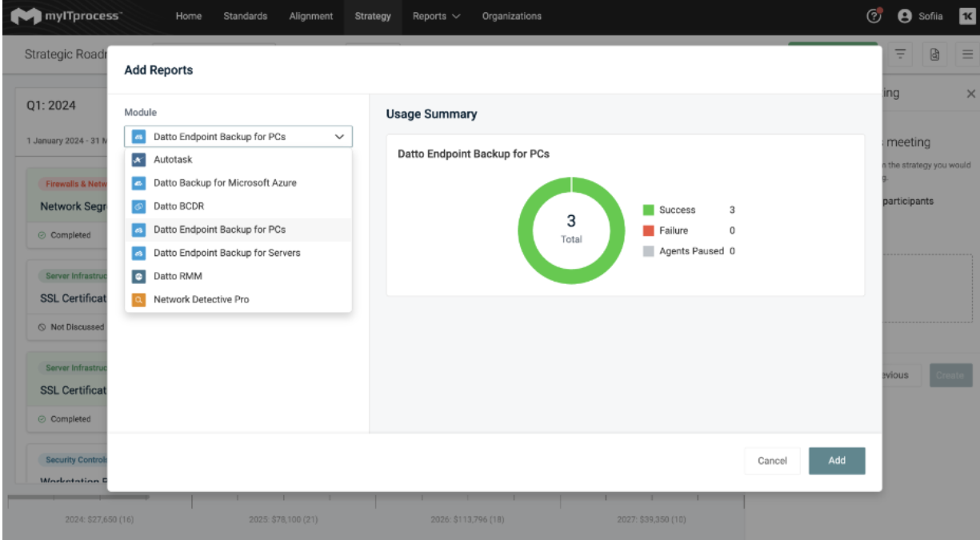Click the Usage Summary heading
This screenshot has height=540, width=980.
[431, 114]
